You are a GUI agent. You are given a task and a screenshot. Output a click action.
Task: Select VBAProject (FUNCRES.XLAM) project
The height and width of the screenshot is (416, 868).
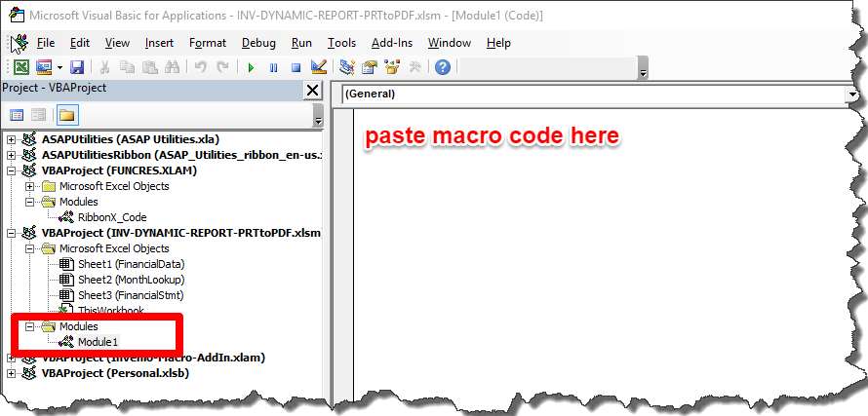tap(119, 170)
